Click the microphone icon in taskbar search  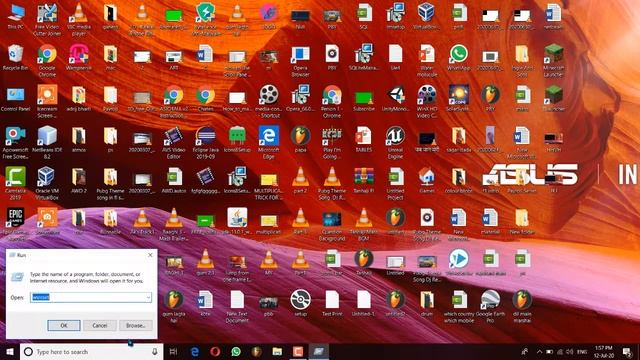(155, 351)
